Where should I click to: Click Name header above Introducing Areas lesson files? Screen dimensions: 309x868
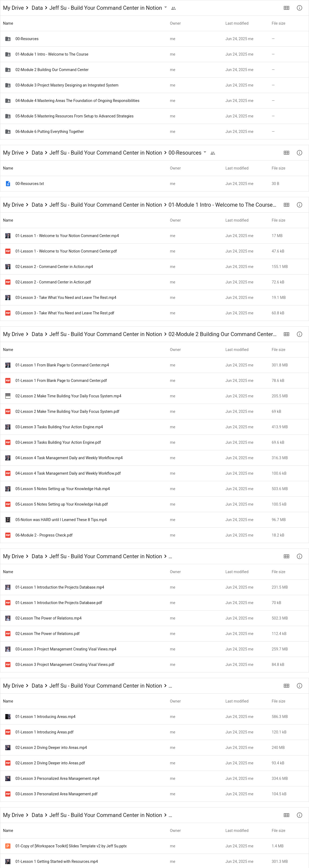(8, 701)
